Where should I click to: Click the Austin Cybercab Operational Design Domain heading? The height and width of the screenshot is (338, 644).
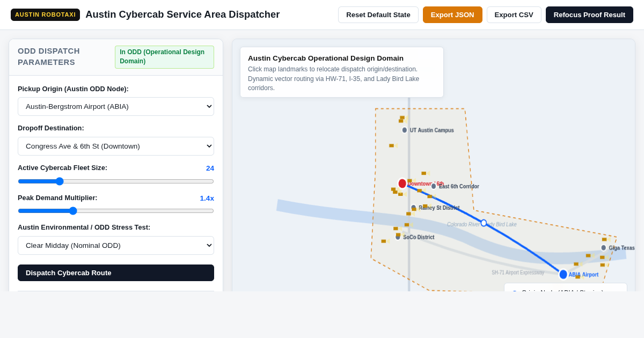point(326,58)
